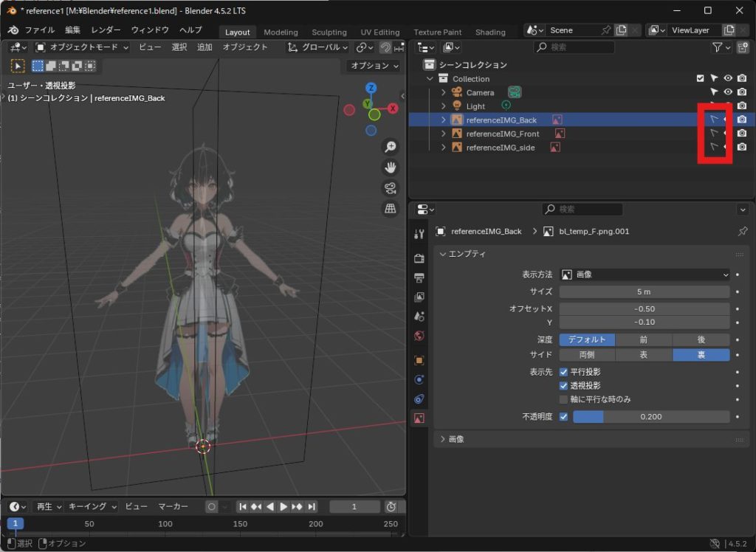Toggle camera view with the viewport camera icon
Viewport: 756px width, 552px height.
[390, 188]
